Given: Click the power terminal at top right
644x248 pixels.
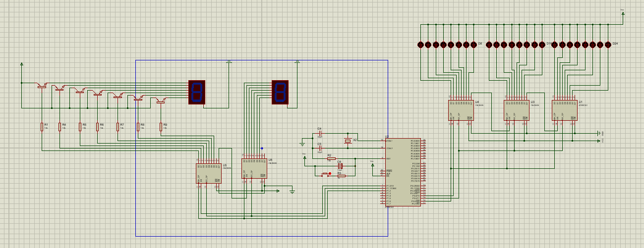Looking at the screenshot, I should tap(623, 13).
